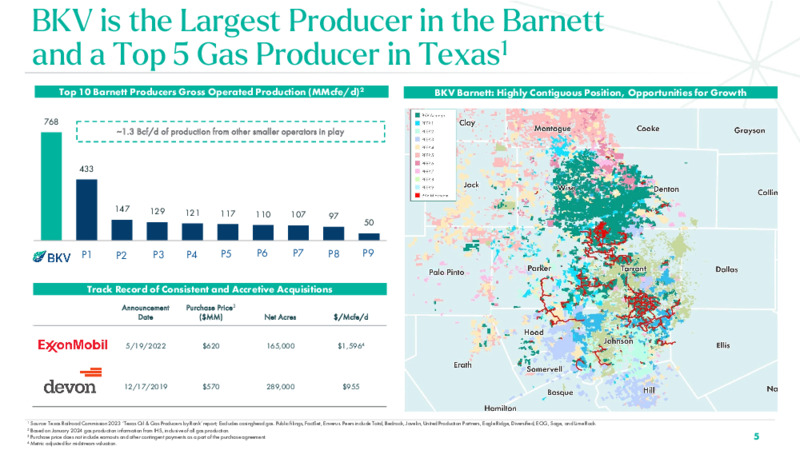Click 'Clay' county label on map
The width and height of the screenshot is (800, 450).
click(x=467, y=123)
